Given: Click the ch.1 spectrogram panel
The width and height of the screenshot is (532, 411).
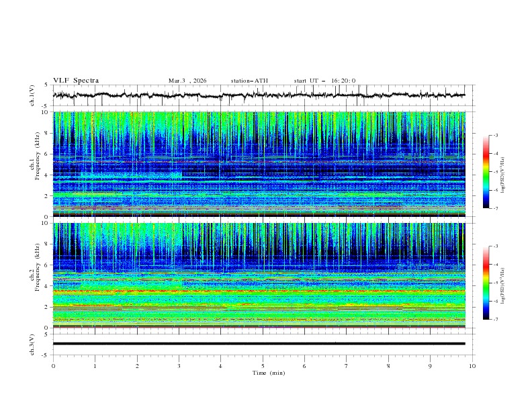Looking at the screenshot, I should tap(259, 164).
